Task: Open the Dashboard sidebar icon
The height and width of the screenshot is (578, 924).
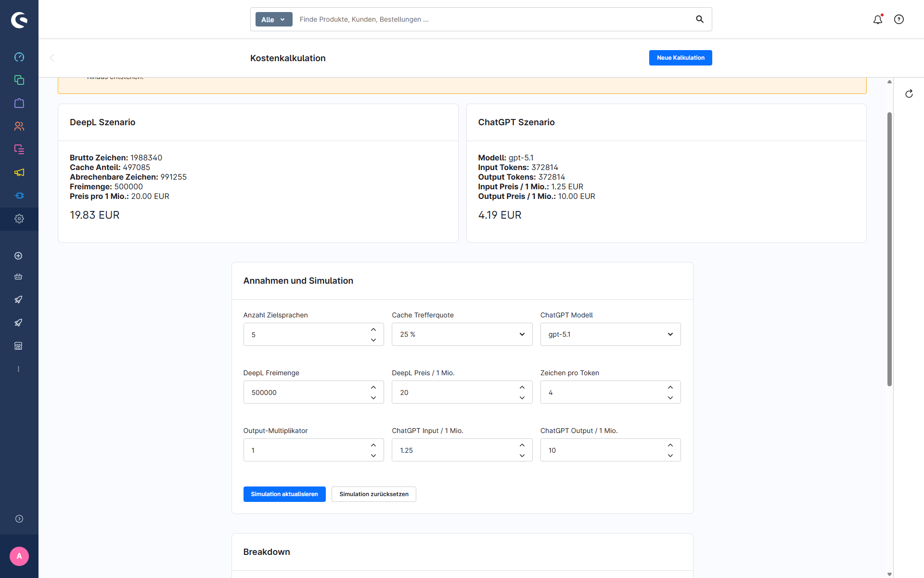Action: point(19,57)
